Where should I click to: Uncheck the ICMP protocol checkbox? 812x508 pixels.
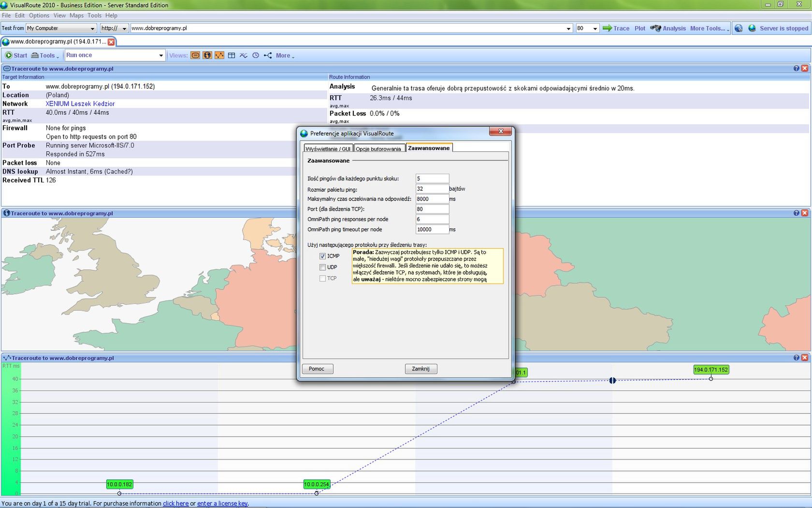pos(322,256)
